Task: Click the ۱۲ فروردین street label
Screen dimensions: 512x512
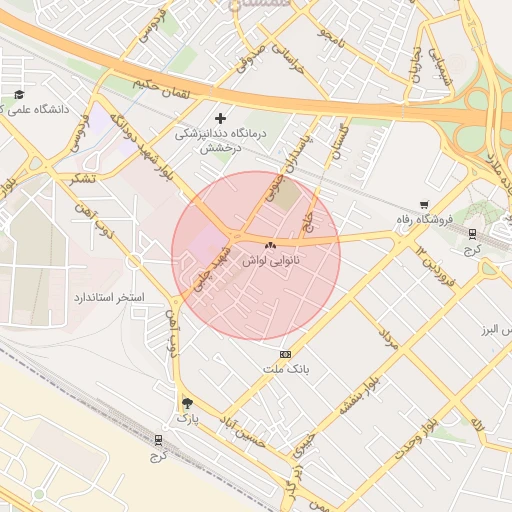Action: point(435,267)
